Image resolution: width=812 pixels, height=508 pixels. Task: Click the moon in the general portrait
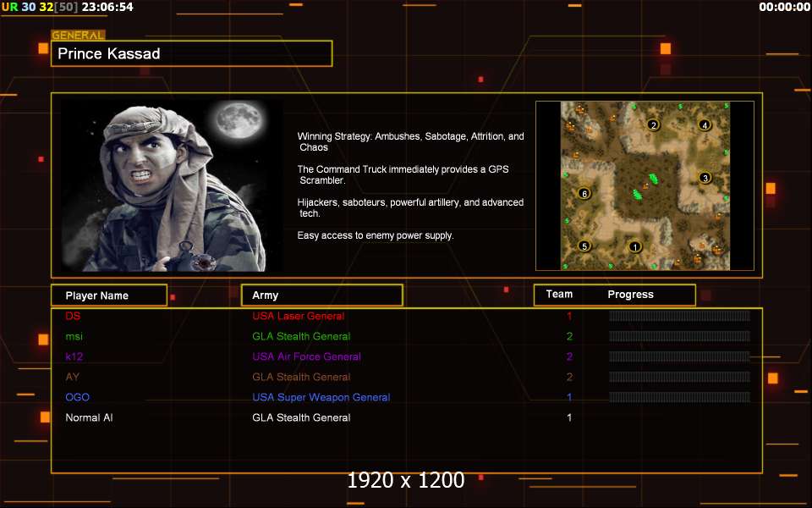(239, 119)
